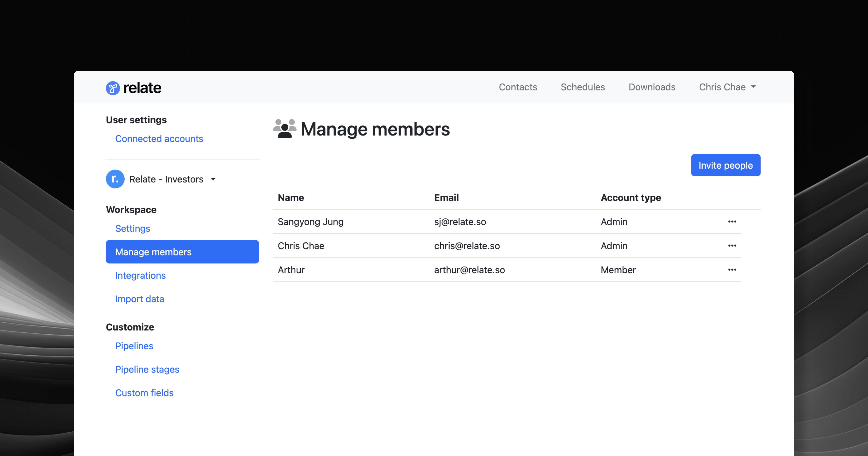Click the Name column header
The width and height of the screenshot is (868, 456).
pos(291,198)
